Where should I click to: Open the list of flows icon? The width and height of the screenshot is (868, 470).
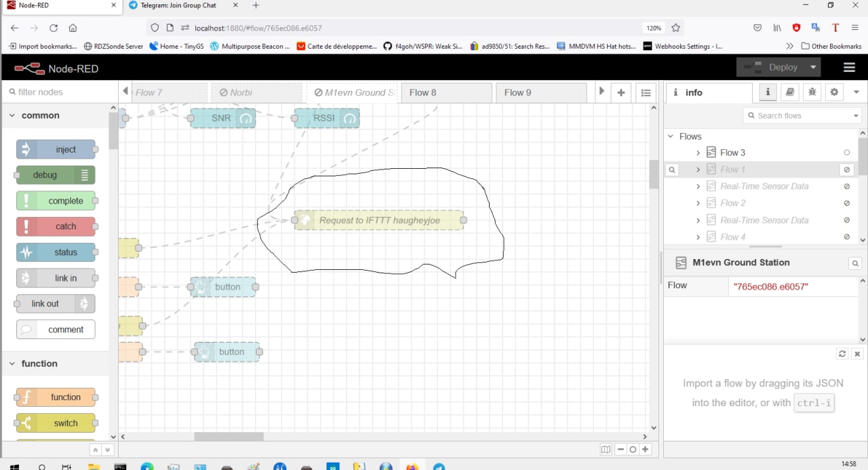(646, 93)
